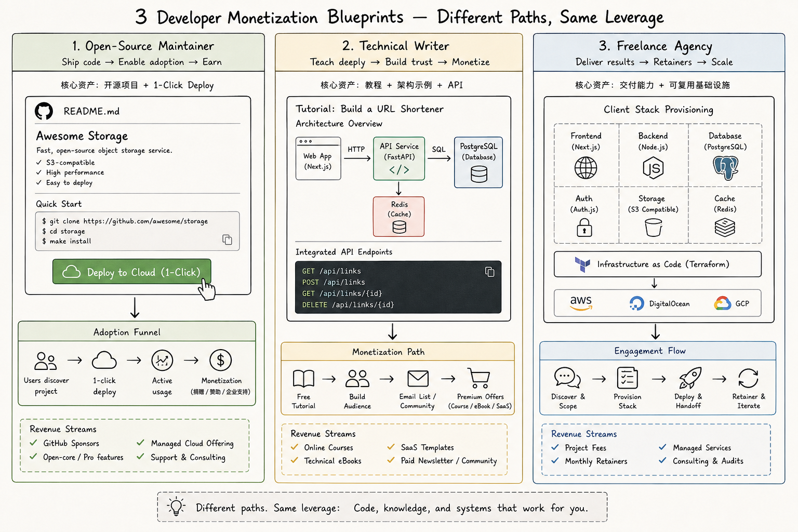
Task: Toggle the Open-core / Pro features checkmark
Action: pyautogui.click(x=33, y=456)
